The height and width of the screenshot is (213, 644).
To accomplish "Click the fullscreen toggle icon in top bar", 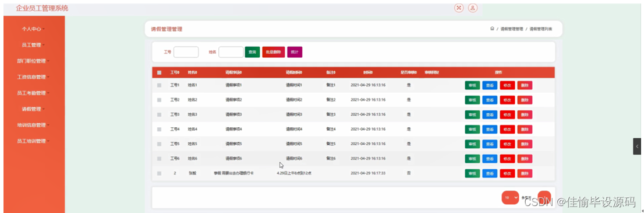I will 459,8.
